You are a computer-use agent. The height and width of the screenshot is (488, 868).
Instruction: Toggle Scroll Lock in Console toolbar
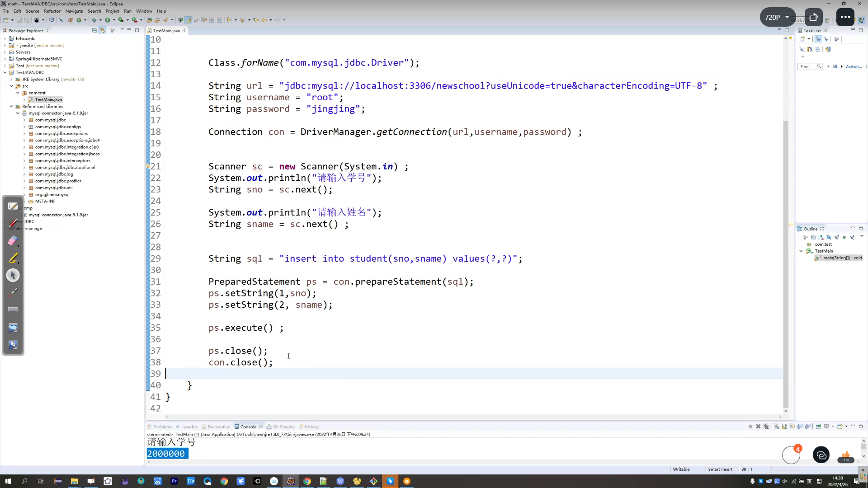(x=784, y=427)
